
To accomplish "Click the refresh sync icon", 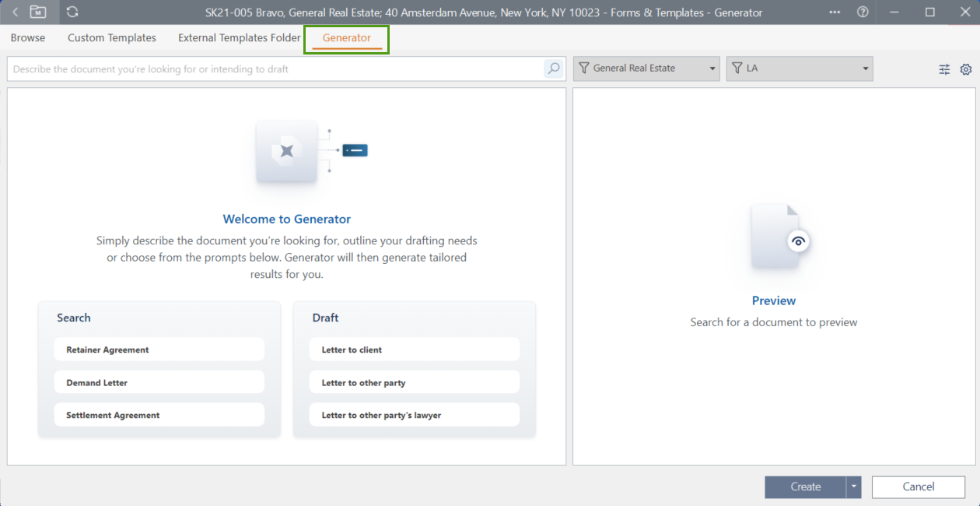I will [72, 12].
